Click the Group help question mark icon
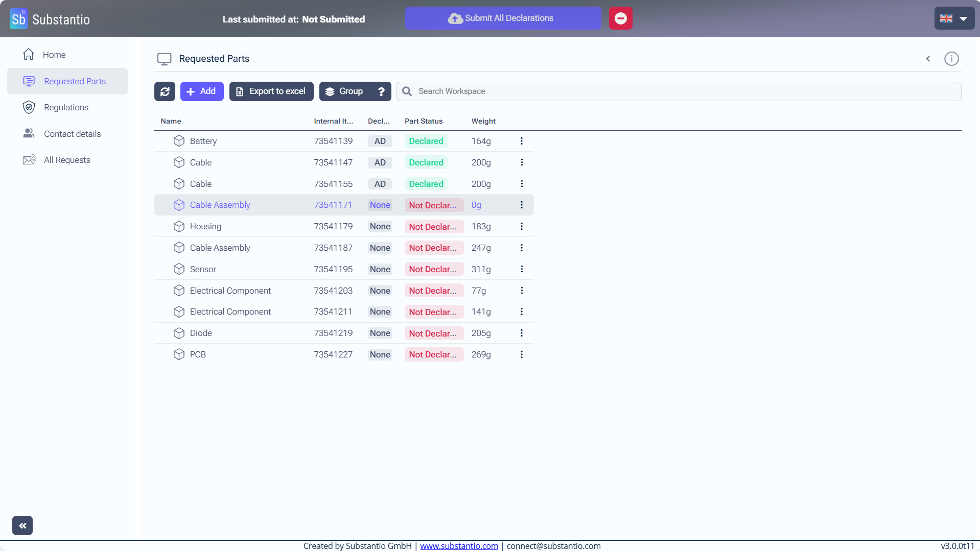 (x=381, y=91)
